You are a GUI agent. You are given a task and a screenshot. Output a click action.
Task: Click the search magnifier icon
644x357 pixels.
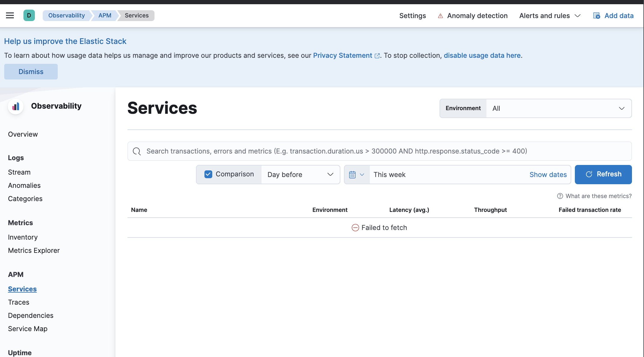pos(137,151)
